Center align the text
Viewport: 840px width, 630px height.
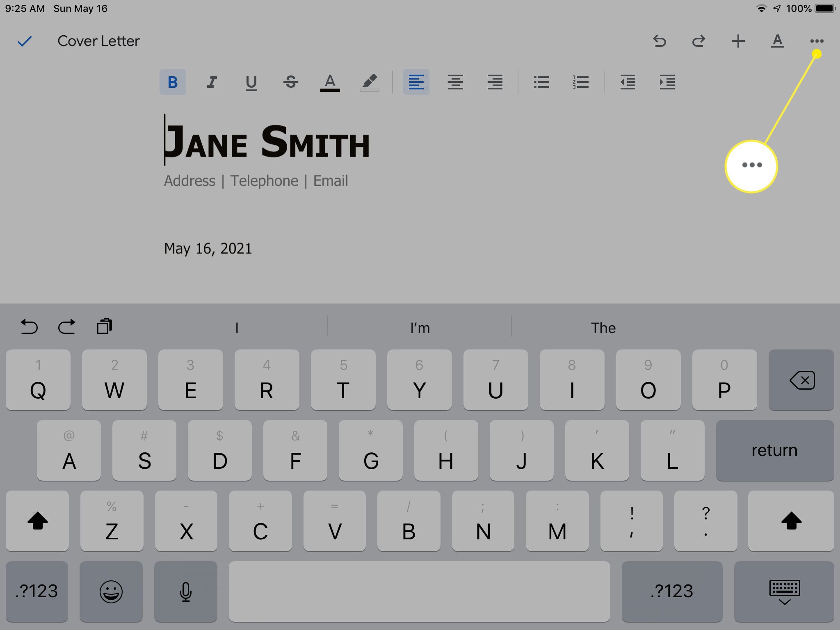pos(455,82)
